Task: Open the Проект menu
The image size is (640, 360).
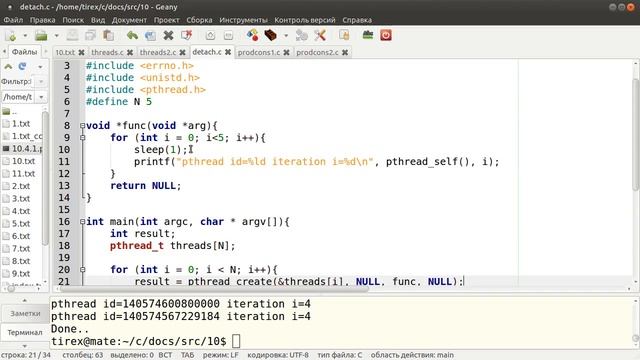Action: (x=167, y=20)
